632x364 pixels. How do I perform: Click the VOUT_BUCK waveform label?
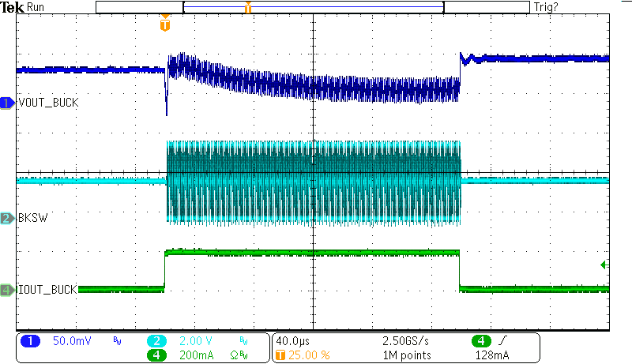coord(47,103)
